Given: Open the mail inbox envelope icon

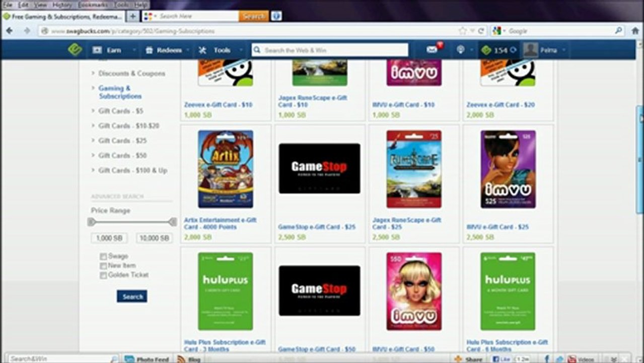Looking at the screenshot, I should (x=432, y=49).
